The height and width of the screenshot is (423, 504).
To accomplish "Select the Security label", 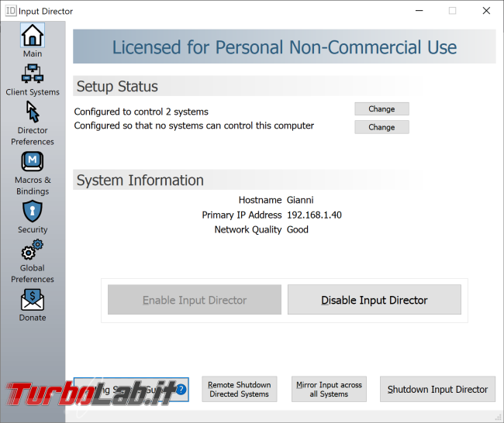I will (x=33, y=229).
